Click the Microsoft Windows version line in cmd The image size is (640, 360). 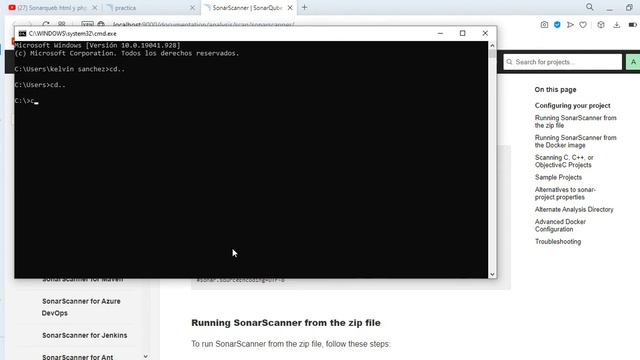pyautogui.click(x=97, y=45)
